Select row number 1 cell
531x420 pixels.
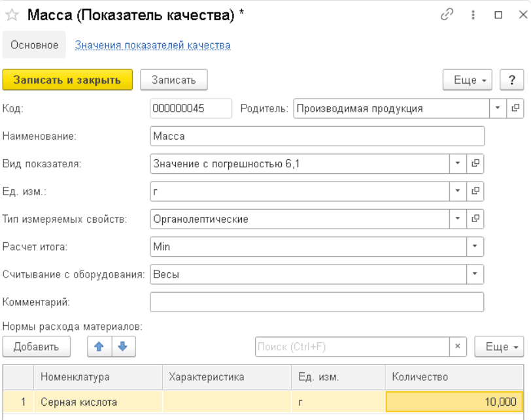click(18, 402)
